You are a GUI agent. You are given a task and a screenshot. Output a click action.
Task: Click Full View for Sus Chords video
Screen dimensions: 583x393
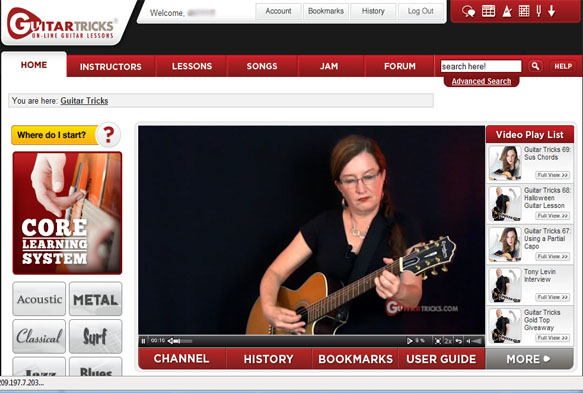coord(553,175)
